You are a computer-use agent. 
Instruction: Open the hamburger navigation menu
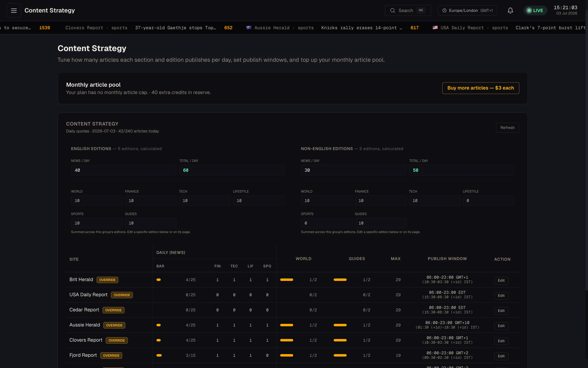tap(14, 10)
